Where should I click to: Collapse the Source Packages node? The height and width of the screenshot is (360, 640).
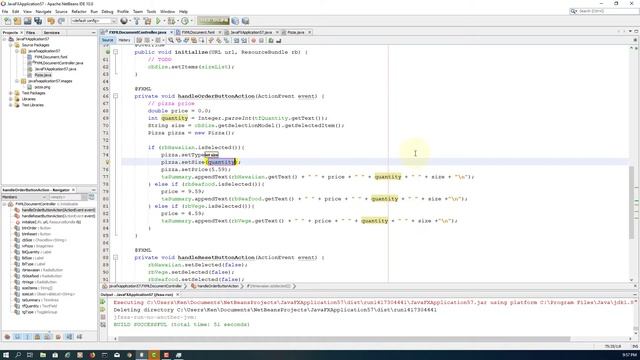pos(11,45)
